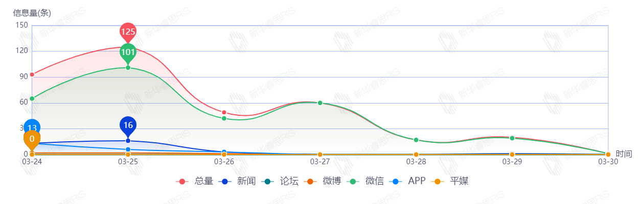Click the green data point on 03-29

point(512,138)
